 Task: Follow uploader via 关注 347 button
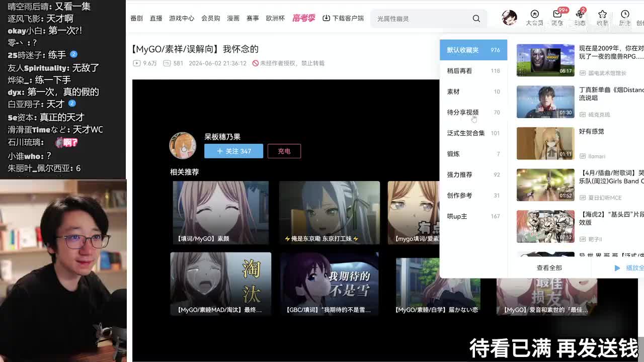click(233, 151)
